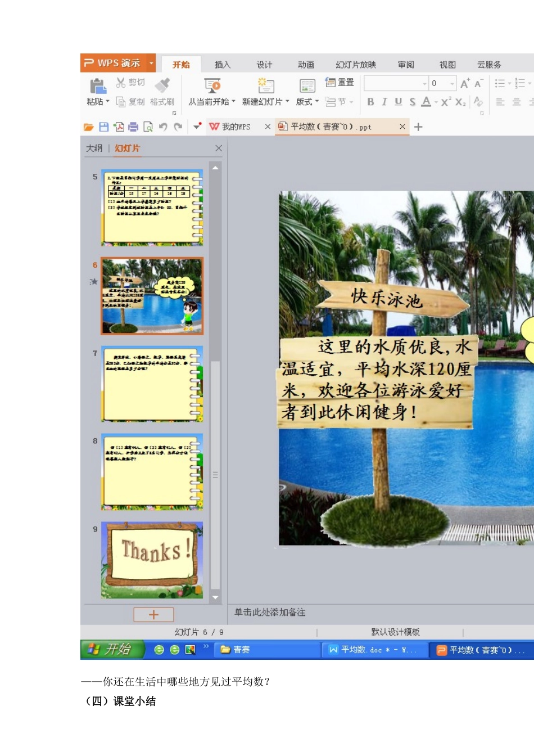This screenshot has width=534, height=756.
Task: Open the WPS 演示 application menu arrow
Action: [x=151, y=63]
